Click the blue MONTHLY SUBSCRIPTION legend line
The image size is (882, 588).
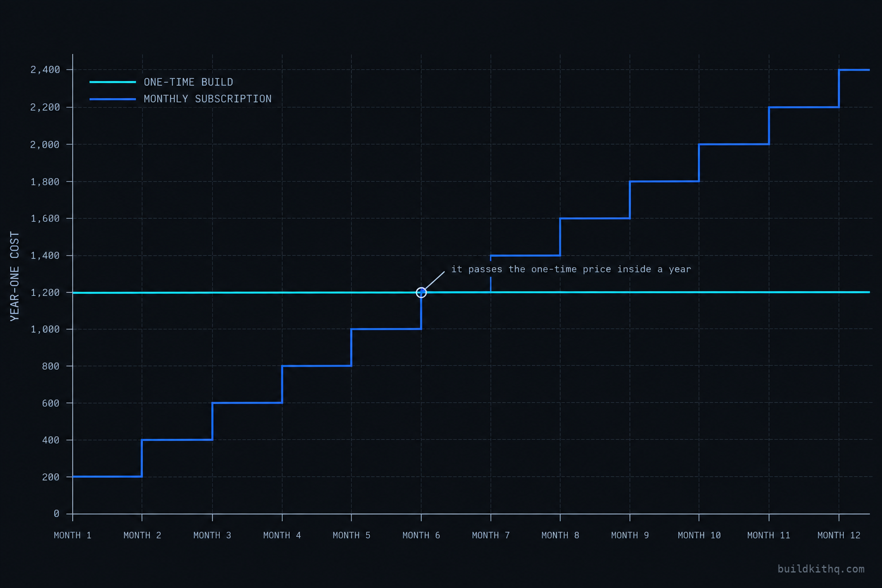click(x=113, y=99)
